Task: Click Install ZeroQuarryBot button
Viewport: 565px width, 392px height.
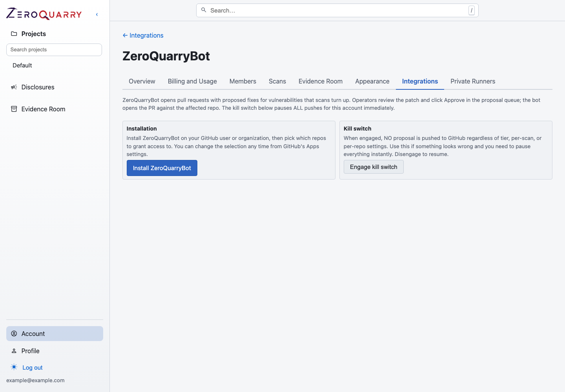Action: 162,168
